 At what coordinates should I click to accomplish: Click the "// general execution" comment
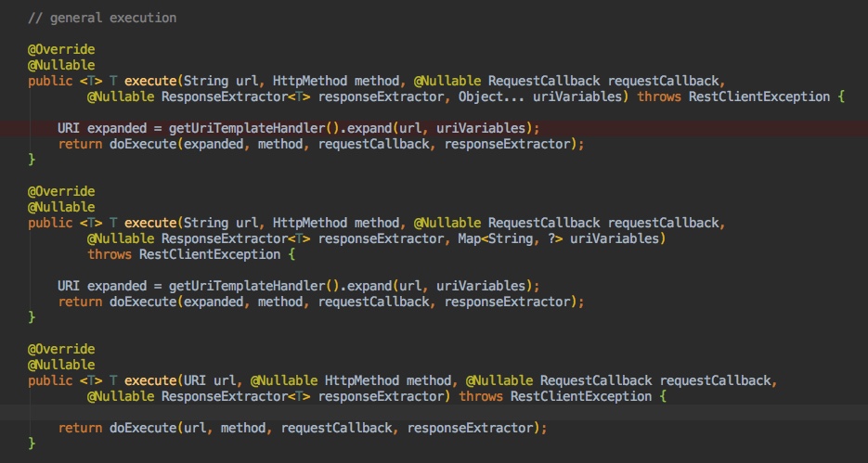tap(102, 18)
